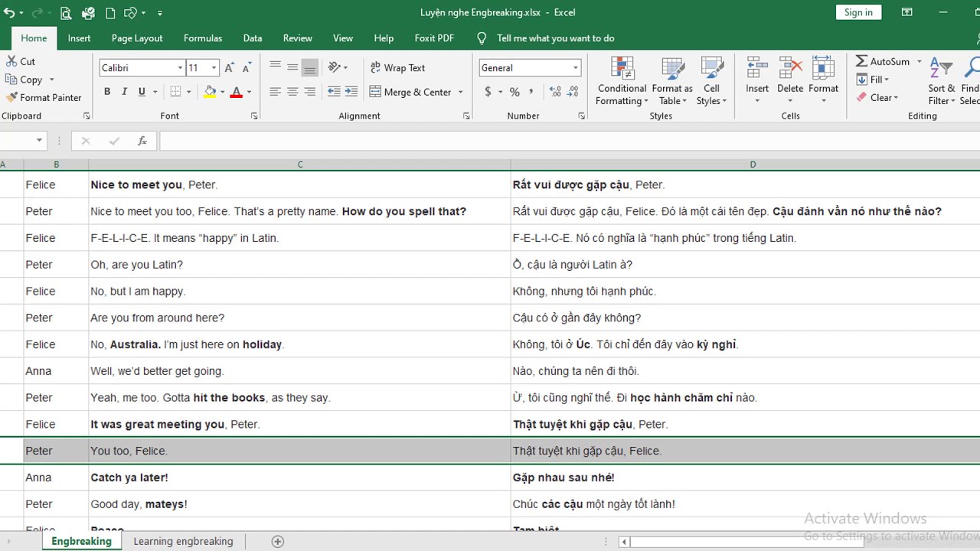Apply the yellow Fill Color bucket
Image resolution: width=980 pixels, height=551 pixels.
coord(210,92)
